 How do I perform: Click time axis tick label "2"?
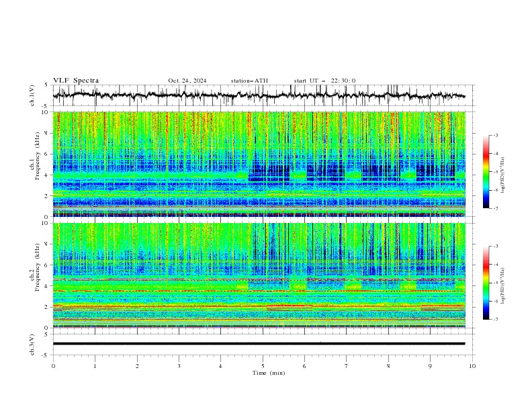(x=137, y=366)
